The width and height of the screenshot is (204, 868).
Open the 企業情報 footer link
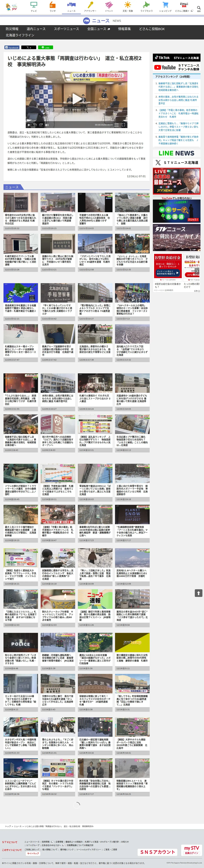59,841
